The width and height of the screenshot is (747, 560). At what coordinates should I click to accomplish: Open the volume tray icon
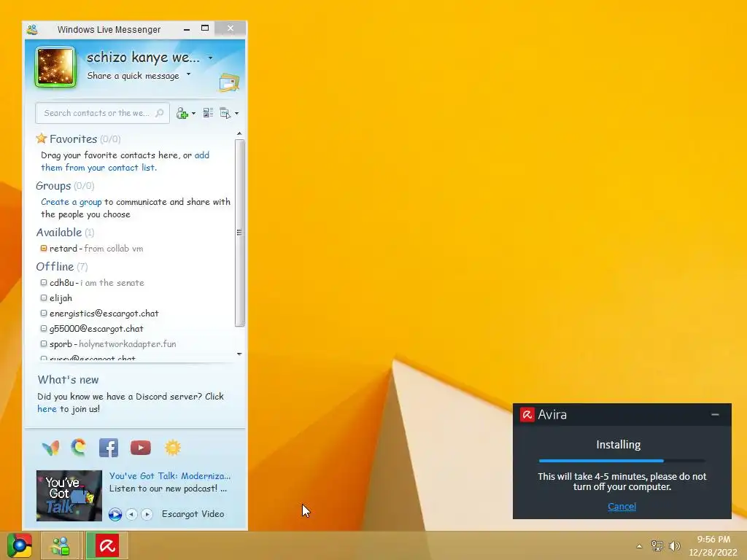point(674,545)
